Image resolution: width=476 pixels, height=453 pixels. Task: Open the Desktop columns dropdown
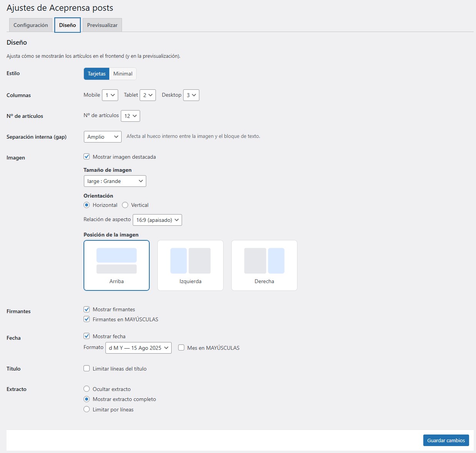point(191,95)
